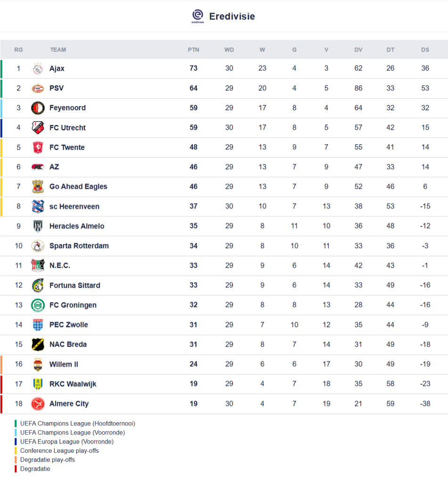The height and width of the screenshot is (483, 448).
Task: Click the Almere City crest
Action: click(x=38, y=404)
